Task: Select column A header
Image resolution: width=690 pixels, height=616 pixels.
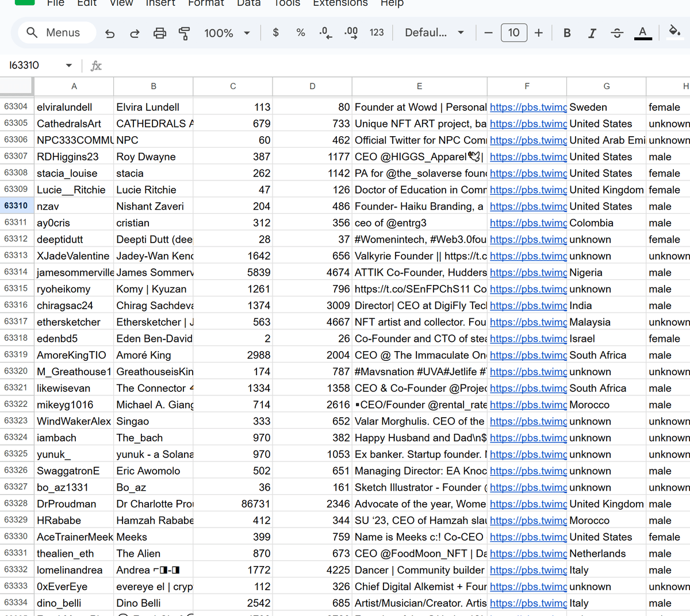Action: click(x=74, y=86)
